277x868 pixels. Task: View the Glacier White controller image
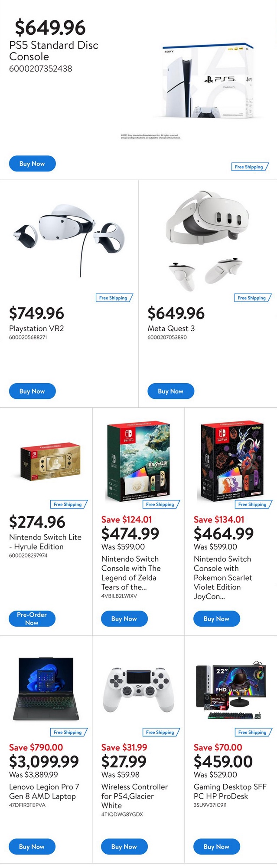coord(138,689)
